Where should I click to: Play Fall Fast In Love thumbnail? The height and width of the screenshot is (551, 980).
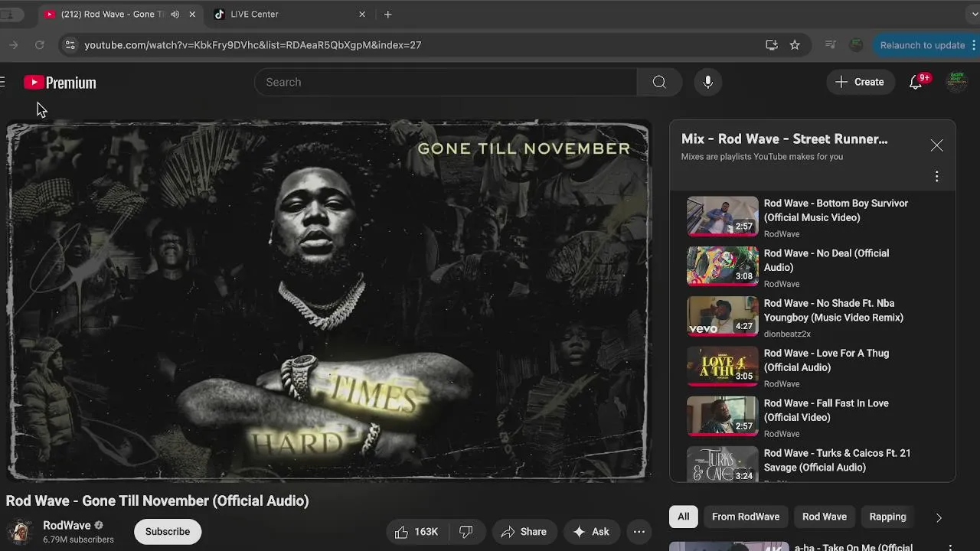[x=722, y=416]
